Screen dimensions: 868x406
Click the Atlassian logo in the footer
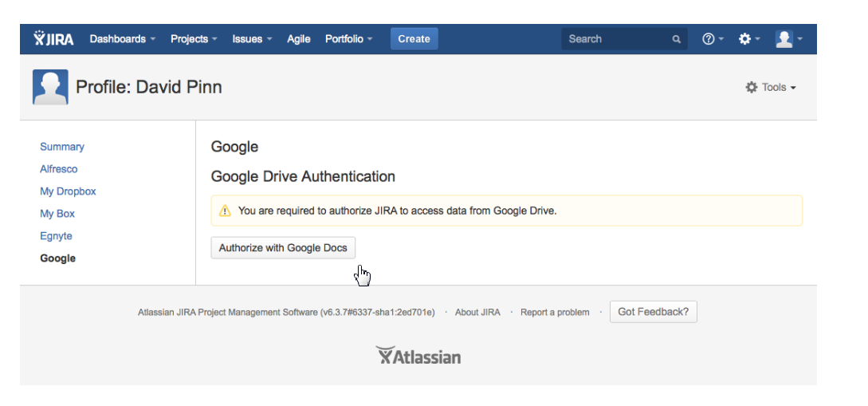(x=418, y=356)
